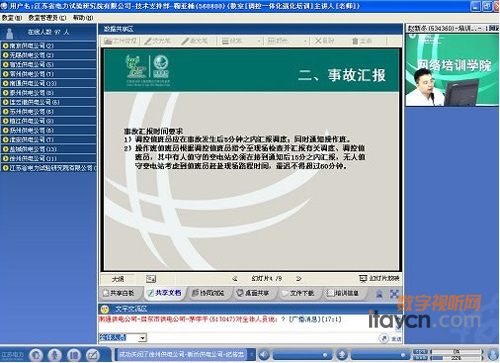The height and width of the screenshot is (363, 500).
Task: Click the chat area scroll down arrow
Action: point(398,328)
